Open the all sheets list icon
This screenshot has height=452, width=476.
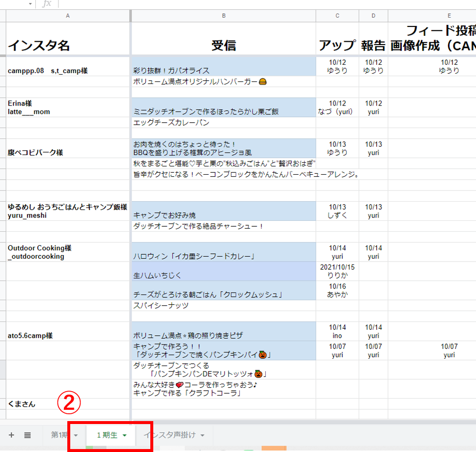(x=28, y=435)
